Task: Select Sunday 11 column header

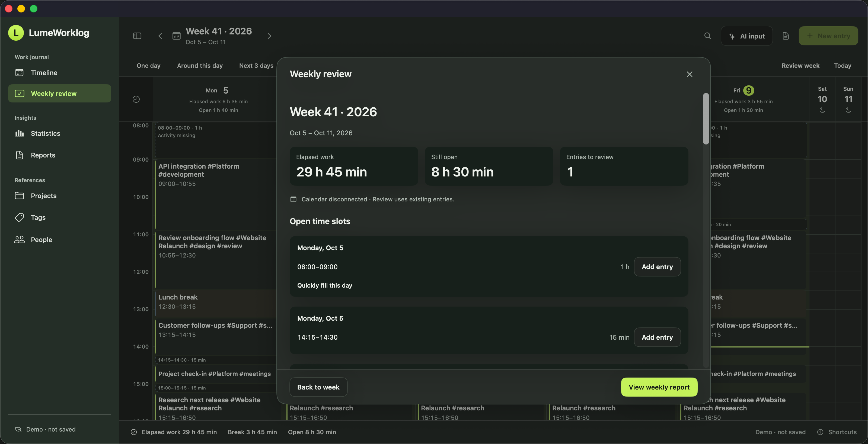Action: point(848,100)
